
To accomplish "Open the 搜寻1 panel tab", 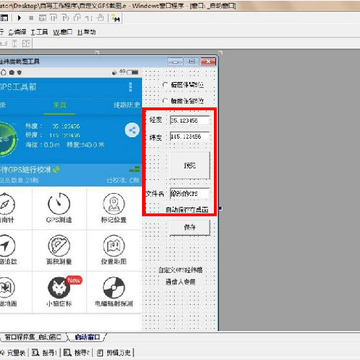I will (46, 353).
